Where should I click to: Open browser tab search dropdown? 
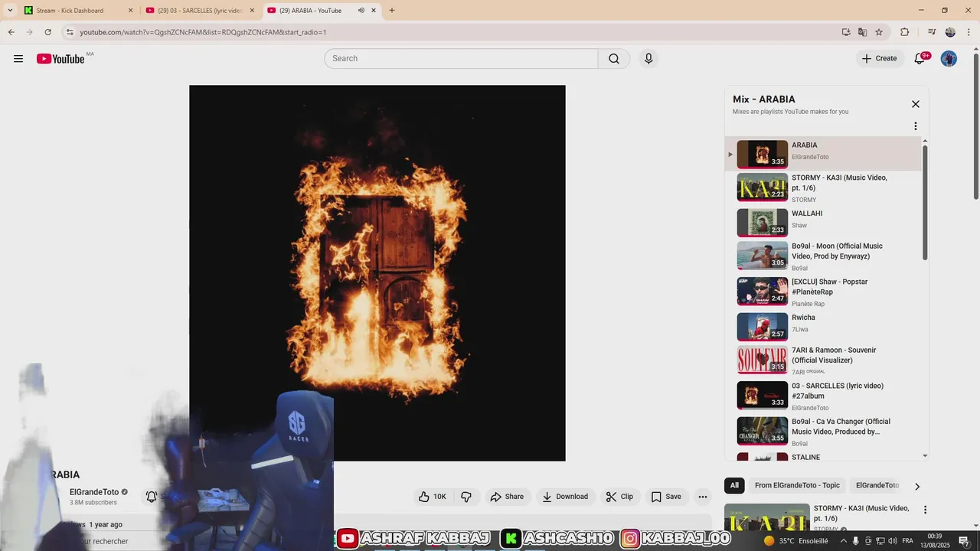tap(9, 11)
